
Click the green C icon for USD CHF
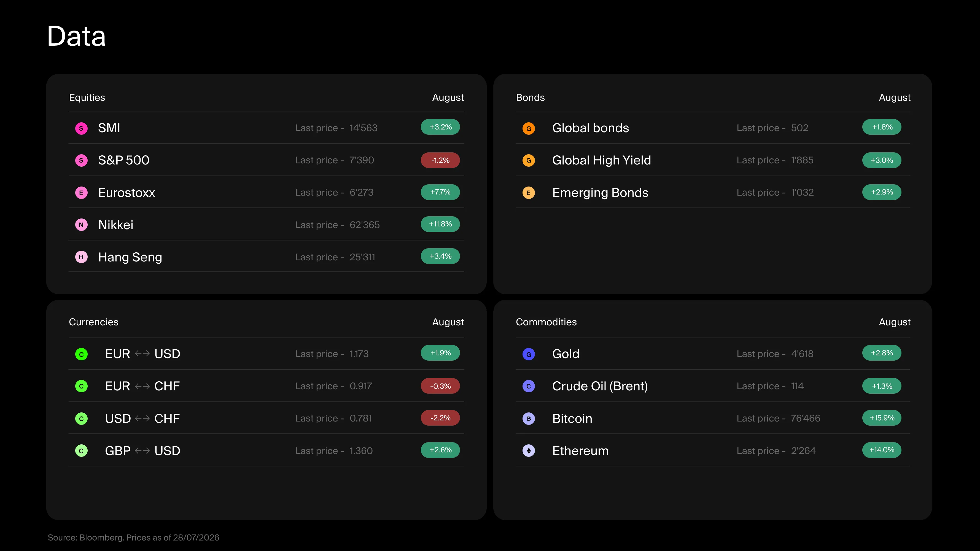click(81, 418)
